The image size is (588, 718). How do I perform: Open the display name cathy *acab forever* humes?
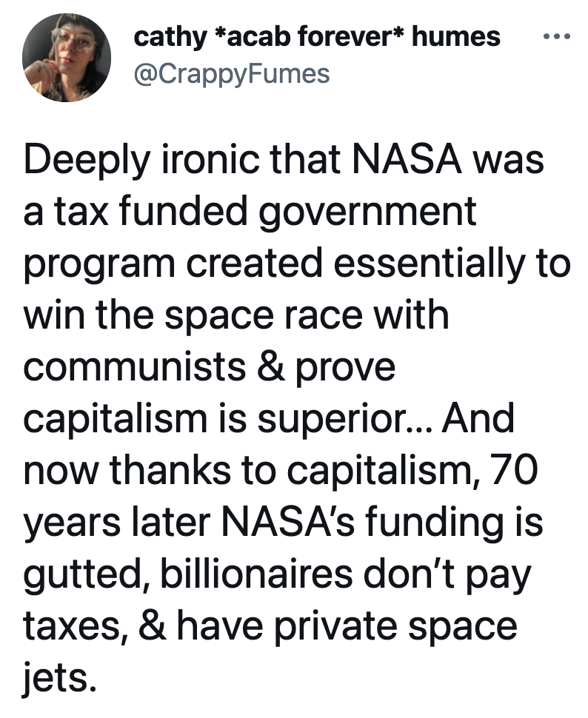[317, 36]
